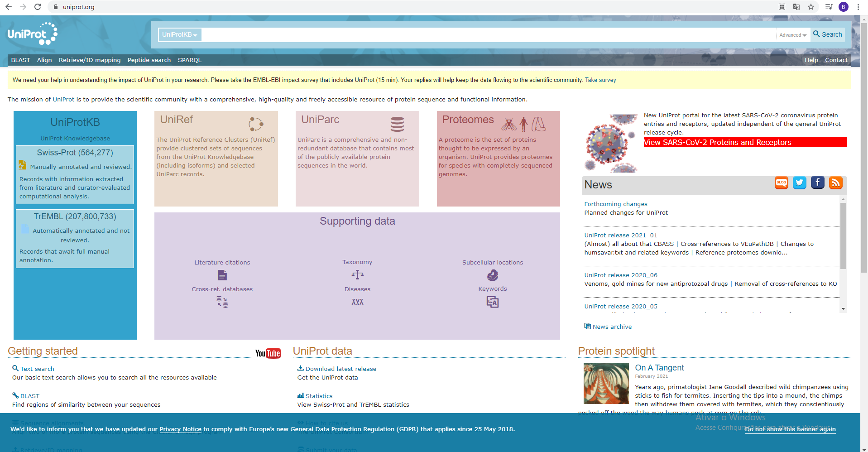868x452 pixels.
Task: Open Cross-ref. databases icon
Action: (222, 302)
